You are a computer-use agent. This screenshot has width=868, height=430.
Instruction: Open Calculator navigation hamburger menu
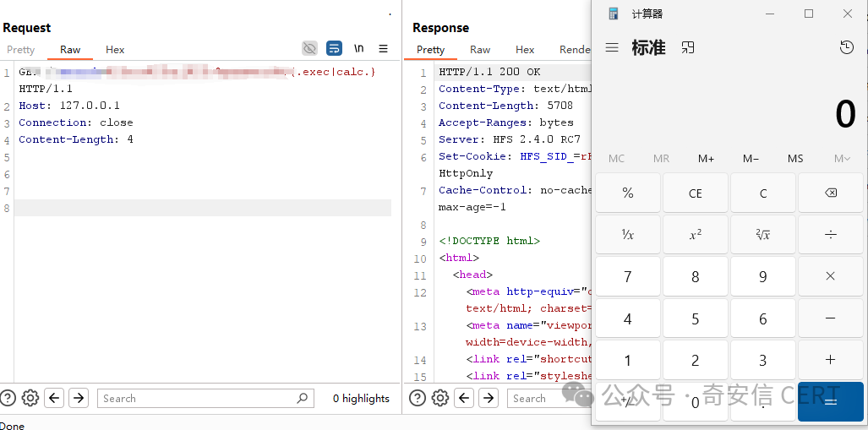[x=612, y=47]
